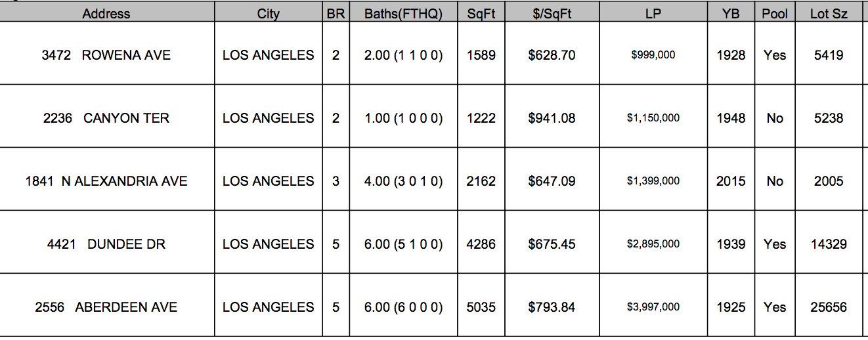The height and width of the screenshot is (340, 868).
Task: Open the 2236 CANYON TER listing
Action: (x=106, y=118)
